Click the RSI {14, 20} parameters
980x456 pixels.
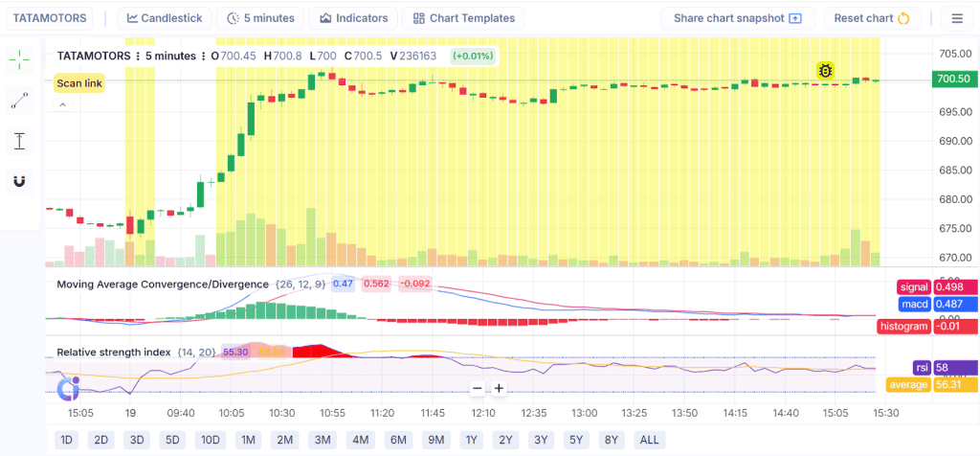[197, 353]
